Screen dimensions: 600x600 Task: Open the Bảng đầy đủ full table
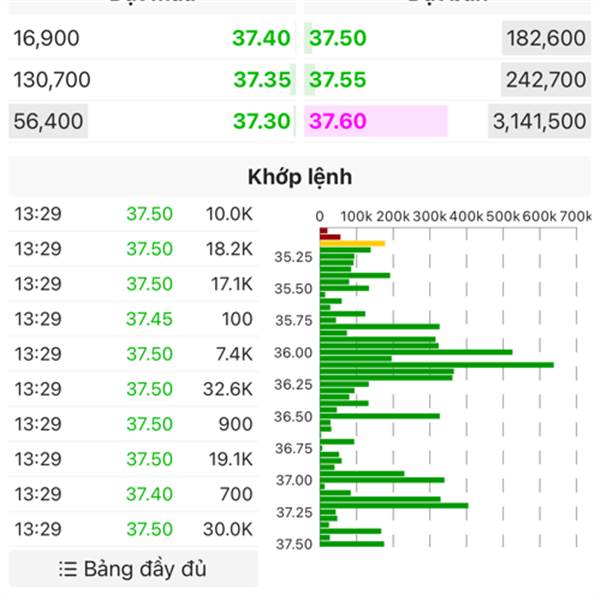pyautogui.click(x=133, y=569)
